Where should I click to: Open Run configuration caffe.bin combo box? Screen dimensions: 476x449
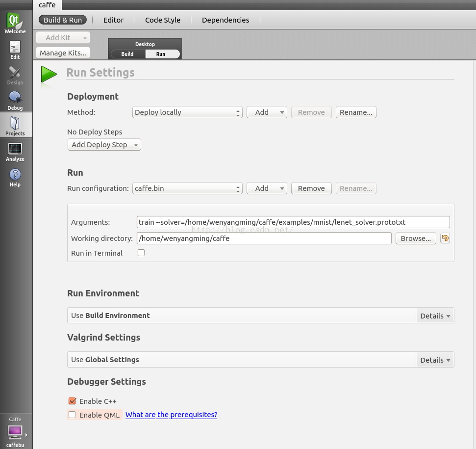click(187, 188)
